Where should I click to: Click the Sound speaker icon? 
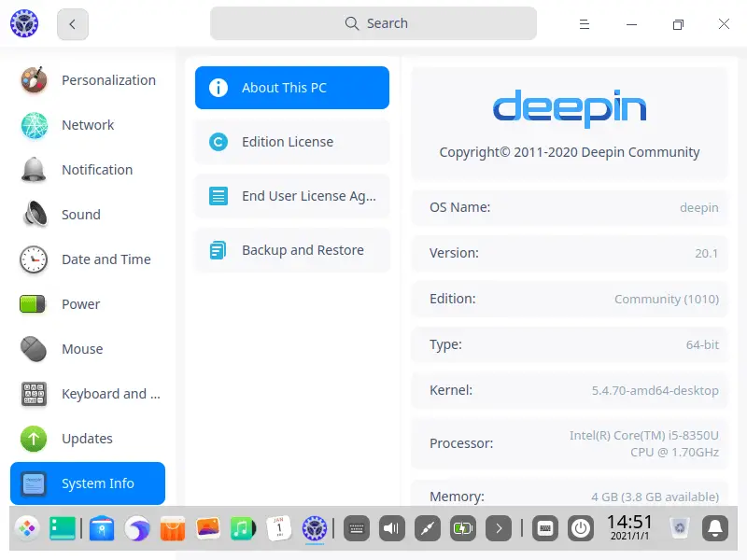pos(35,214)
